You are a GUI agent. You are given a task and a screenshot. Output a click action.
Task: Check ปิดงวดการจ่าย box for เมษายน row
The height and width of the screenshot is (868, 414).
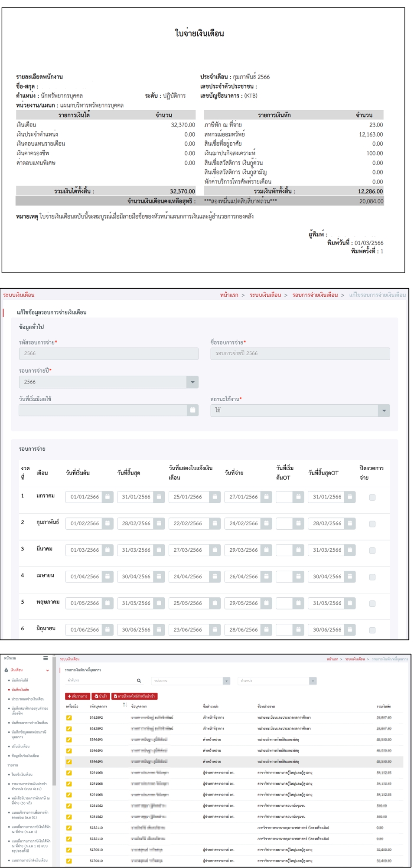click(x=372, y=577)
